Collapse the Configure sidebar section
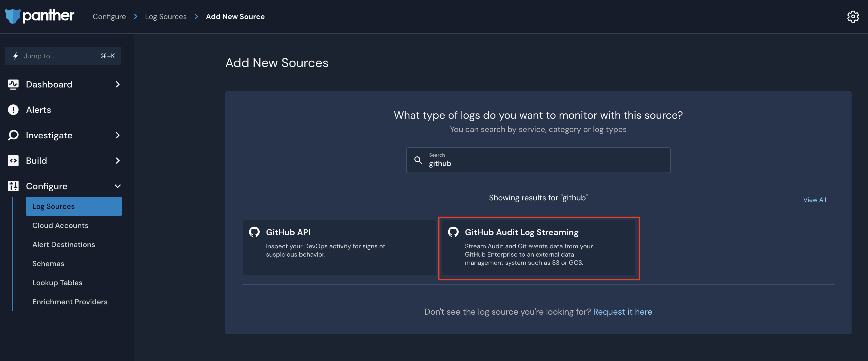The height and width of the screenshot is (361, 868). tap(117, 186)
